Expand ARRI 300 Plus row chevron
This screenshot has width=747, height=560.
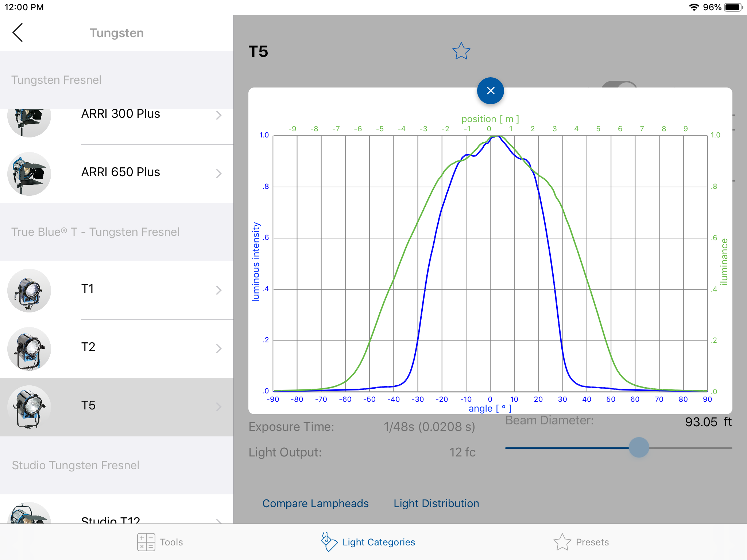click(x=218, y=115)
